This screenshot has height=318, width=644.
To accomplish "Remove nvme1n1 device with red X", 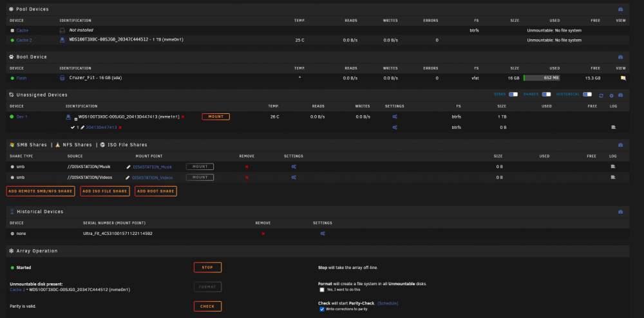I will [x=183, y=117].
